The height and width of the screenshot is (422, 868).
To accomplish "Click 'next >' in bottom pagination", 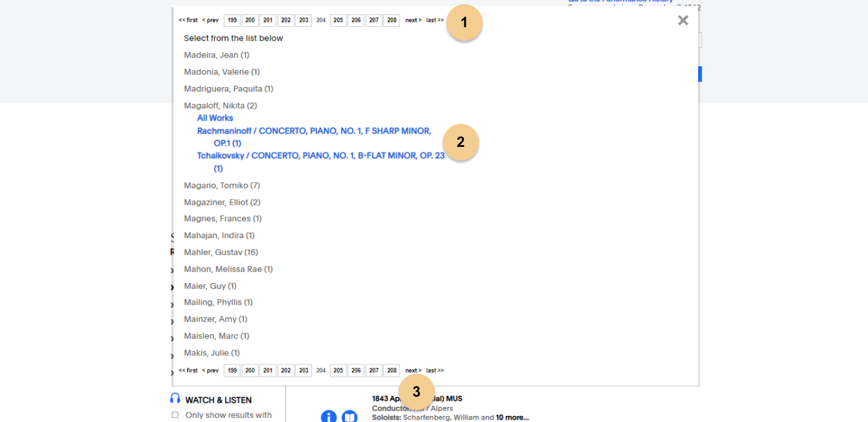I will 413,371.
